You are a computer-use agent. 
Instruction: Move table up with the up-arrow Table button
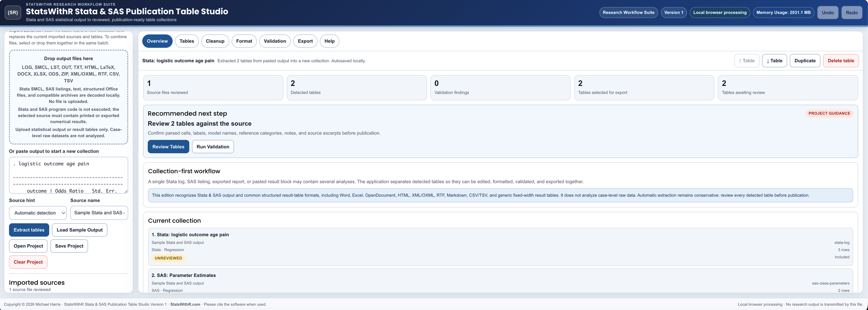[747, 61]
